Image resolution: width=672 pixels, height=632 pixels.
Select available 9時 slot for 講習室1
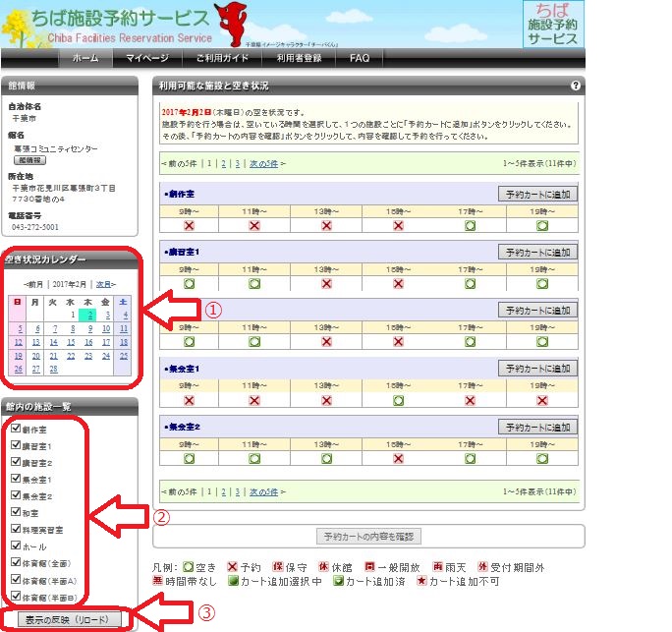point(189,283)
